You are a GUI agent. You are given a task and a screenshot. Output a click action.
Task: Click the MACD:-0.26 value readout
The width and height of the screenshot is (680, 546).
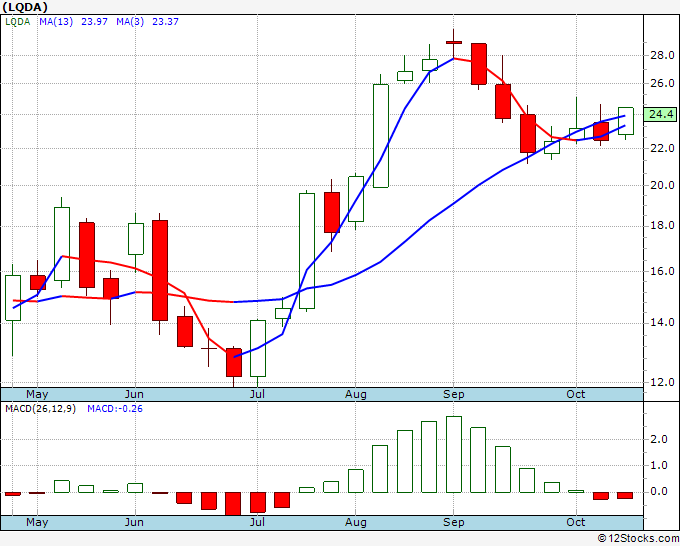[x=115, y=409]
